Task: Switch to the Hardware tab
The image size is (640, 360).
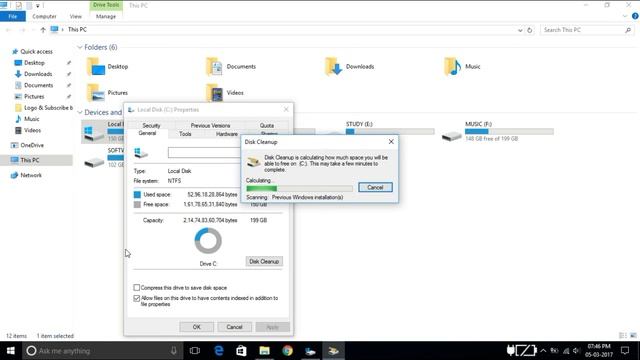Action: point(227,134)
